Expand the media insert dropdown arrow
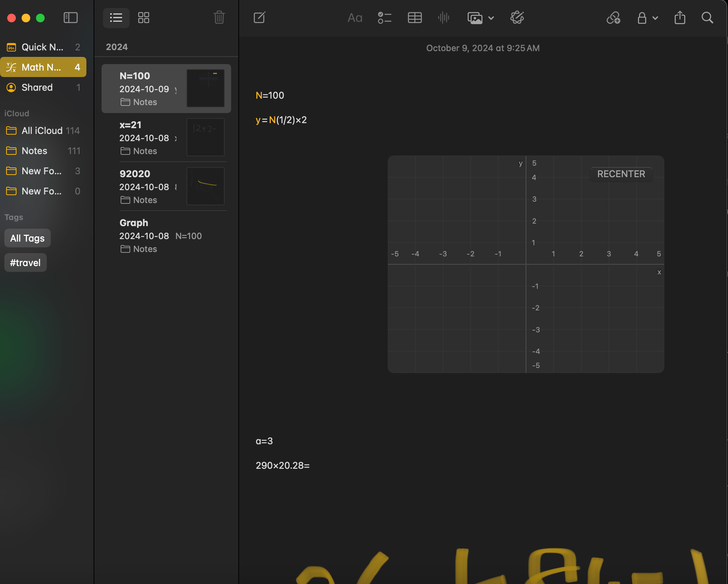The height and width of the screenshot is (584, 728). 491,18
